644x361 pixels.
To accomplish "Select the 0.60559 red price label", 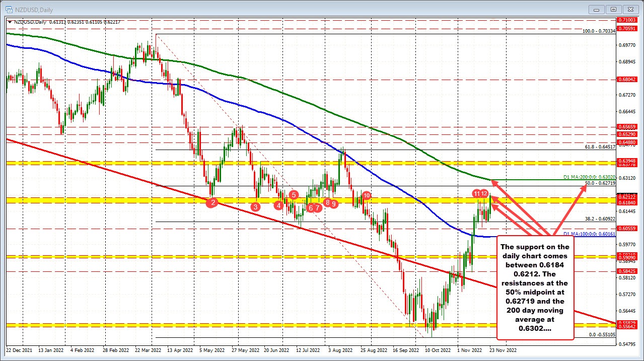I will tap(627, 229).
